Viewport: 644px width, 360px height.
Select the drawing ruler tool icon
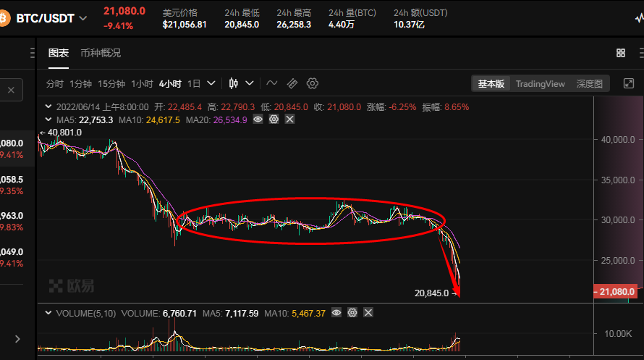pos(292,83)
